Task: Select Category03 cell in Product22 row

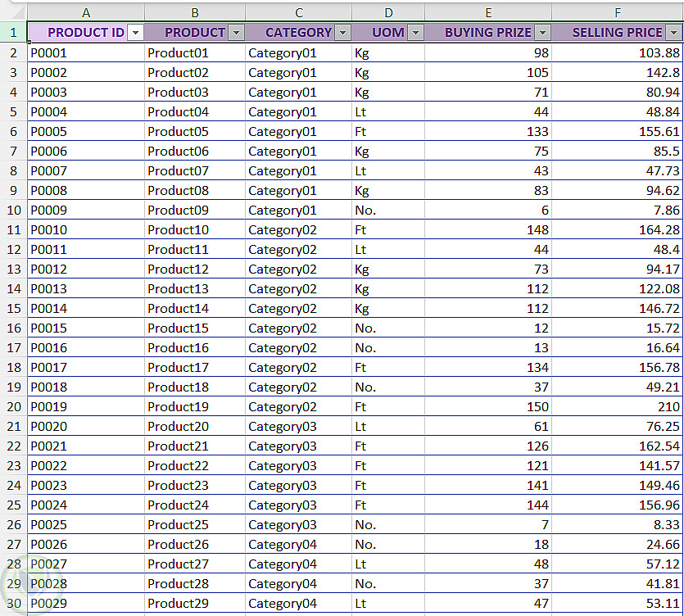Action: (299, 466)
